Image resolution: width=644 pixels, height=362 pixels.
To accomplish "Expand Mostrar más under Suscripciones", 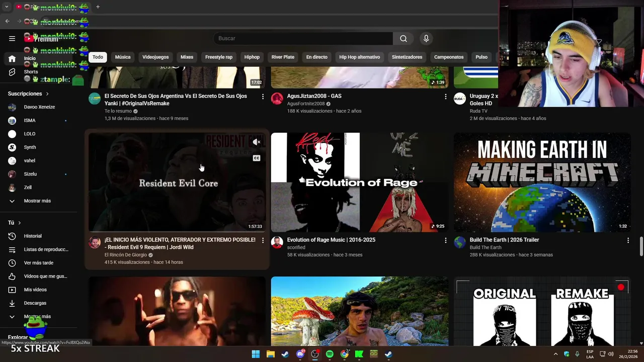I will (x=37, y=201).
